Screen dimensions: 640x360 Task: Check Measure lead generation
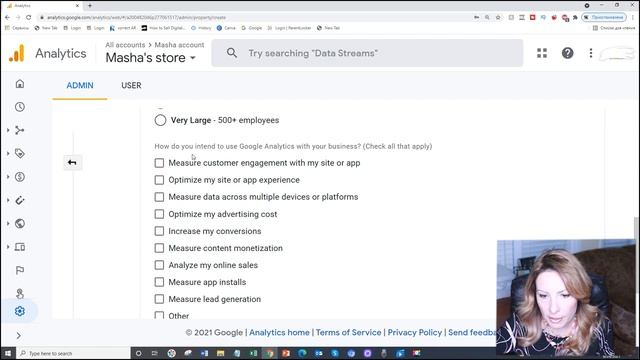(x=159, y=299)
